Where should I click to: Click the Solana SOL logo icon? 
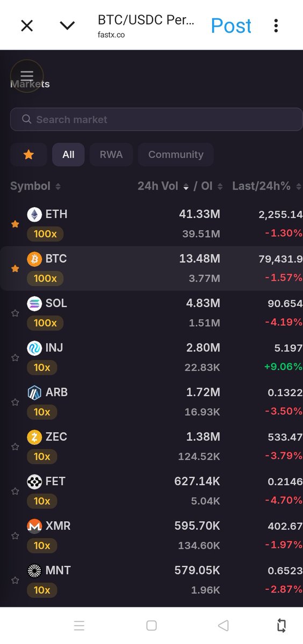tap(34, 304)
